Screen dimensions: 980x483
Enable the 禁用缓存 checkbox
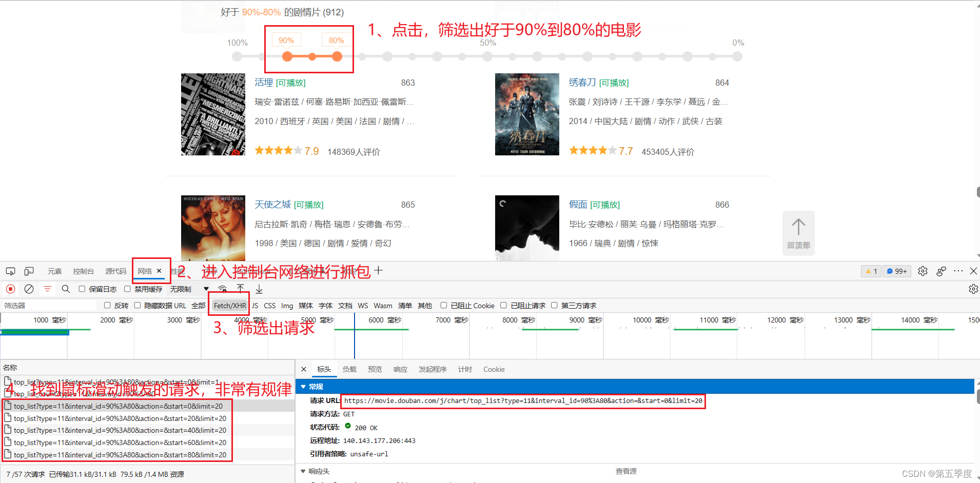[x=127, y=289]
